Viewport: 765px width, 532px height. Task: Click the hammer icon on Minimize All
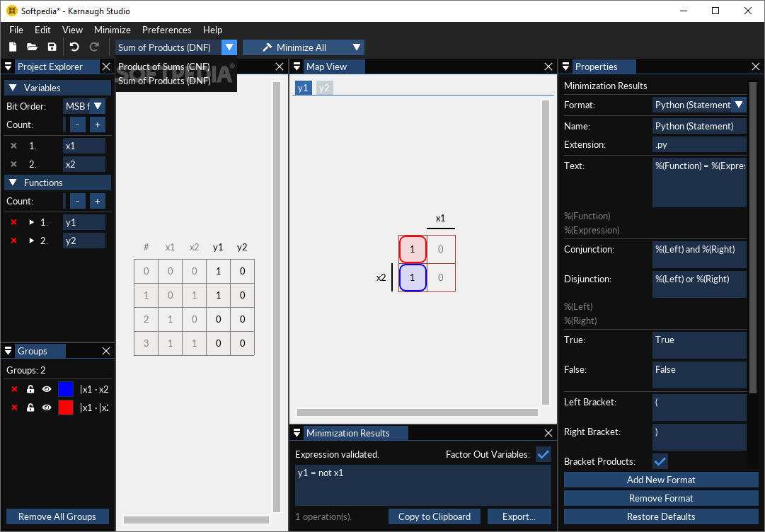pyautogui.click(x=267, y=47)
